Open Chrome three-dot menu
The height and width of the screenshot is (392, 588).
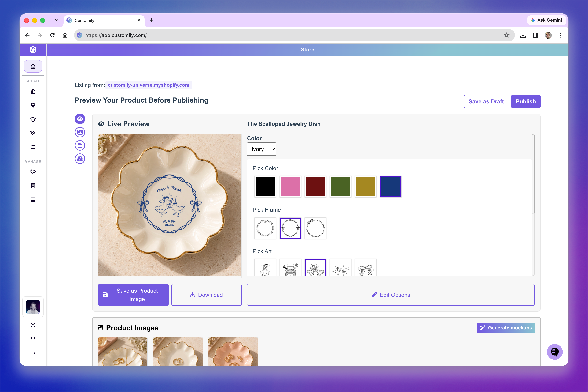tap(561, 35)
